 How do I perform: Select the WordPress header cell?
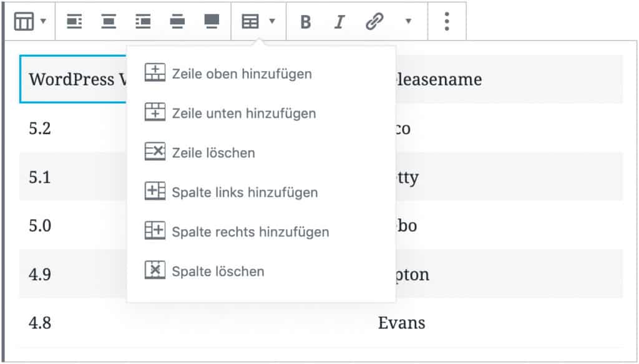(74, 79)
